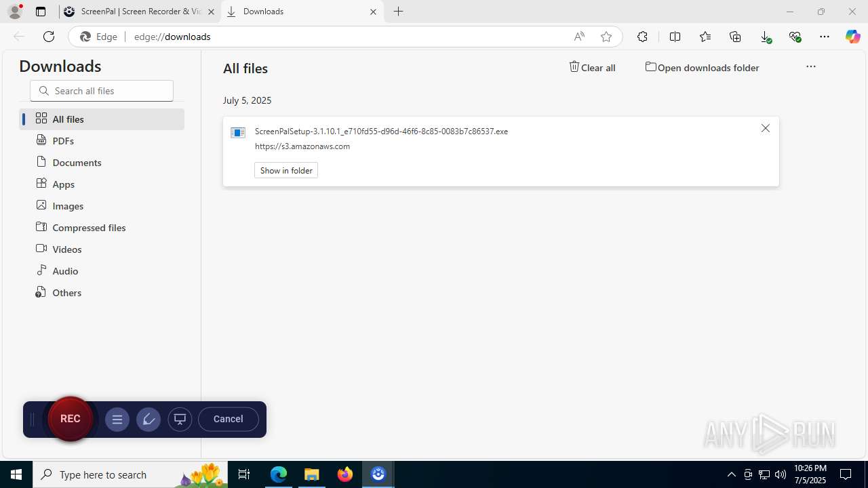This screenshot has height=488, width=868.
Task: Open File Explorer from taskbar
Action: pos(312,474)
